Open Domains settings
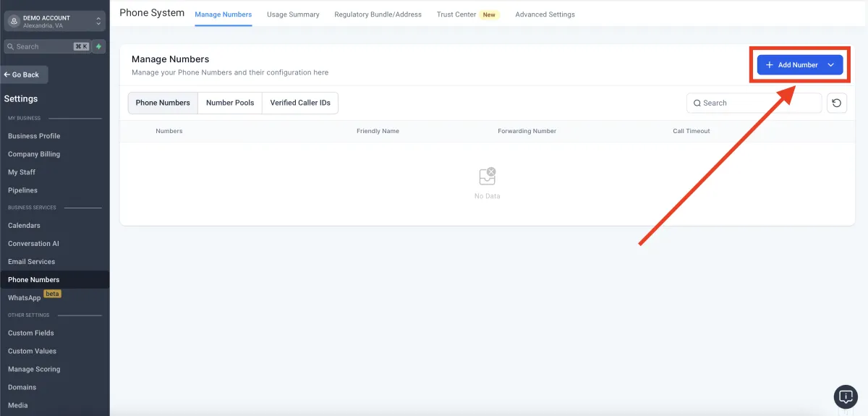Screen dimensions: 868x416 click(x=21, y=387)
